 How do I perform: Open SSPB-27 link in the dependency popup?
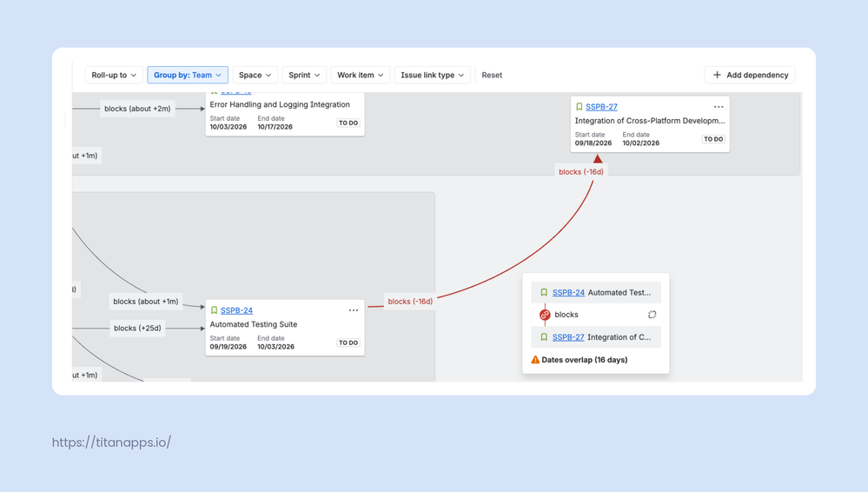[568, 337]
